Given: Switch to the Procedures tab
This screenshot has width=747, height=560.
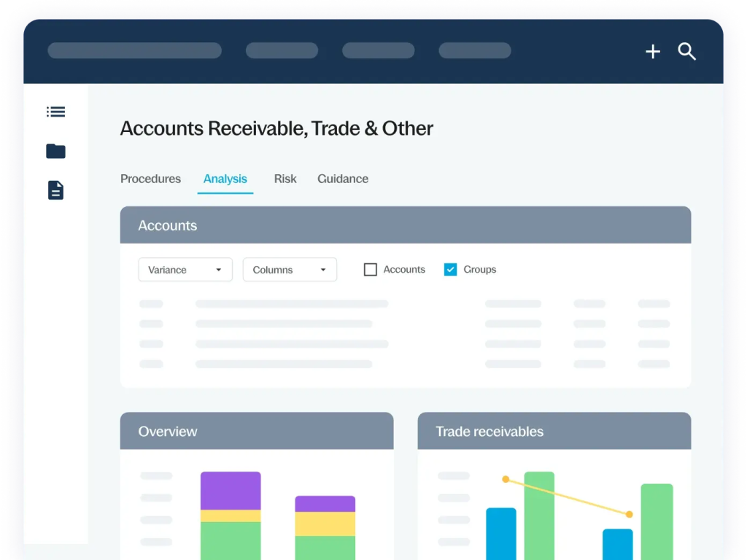Looking at the screenshot, I should click(x=150, y=179).
